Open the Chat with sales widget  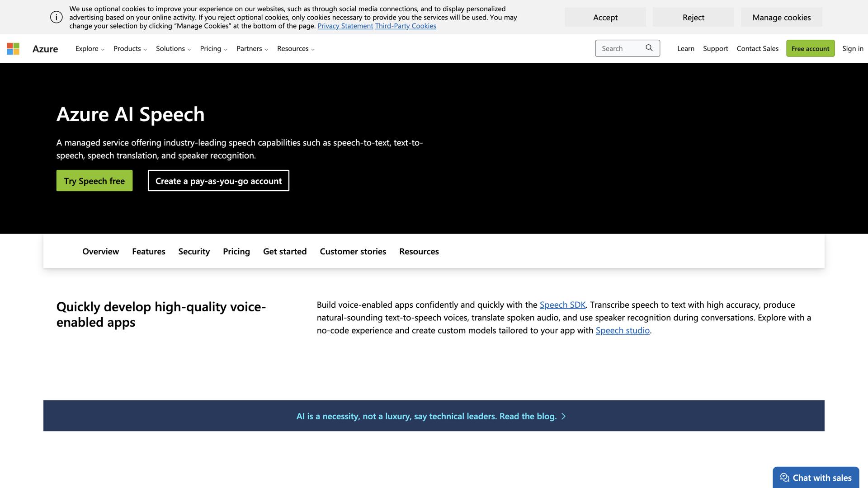(x=815, y=478)
